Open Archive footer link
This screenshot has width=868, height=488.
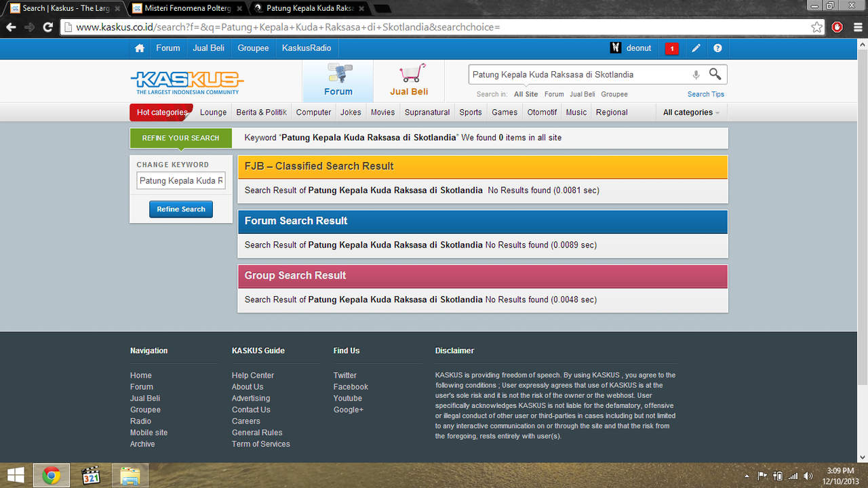pyautogui.click(x=142, y=444)
